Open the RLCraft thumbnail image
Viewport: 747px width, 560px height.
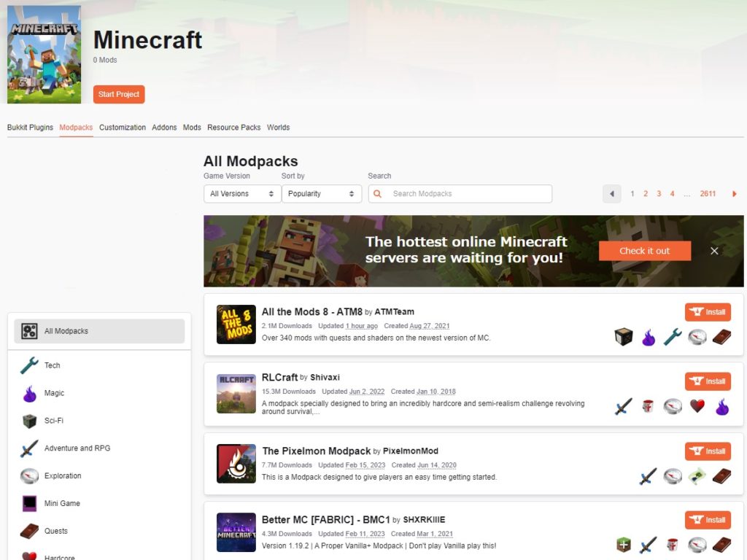tap(236, 394)
